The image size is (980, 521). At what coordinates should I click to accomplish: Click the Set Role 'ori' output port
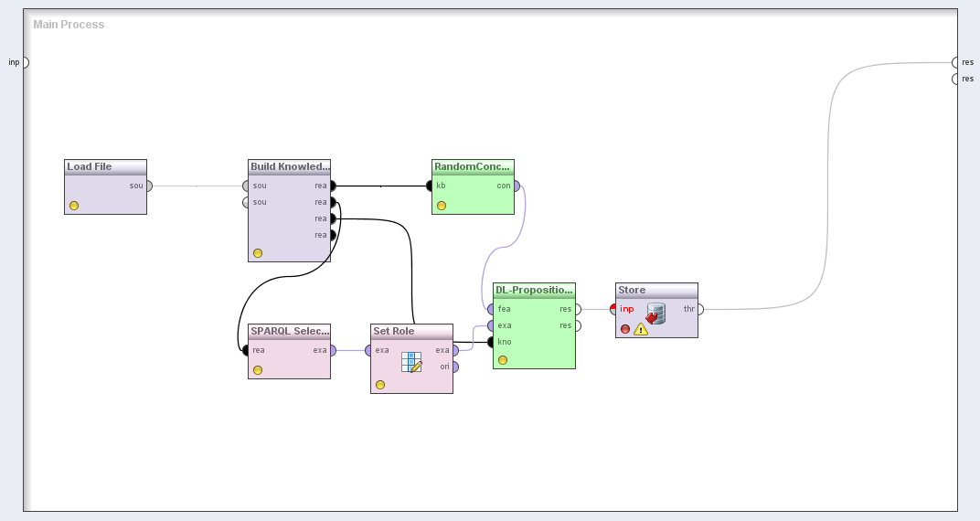(x=454, y=367)
